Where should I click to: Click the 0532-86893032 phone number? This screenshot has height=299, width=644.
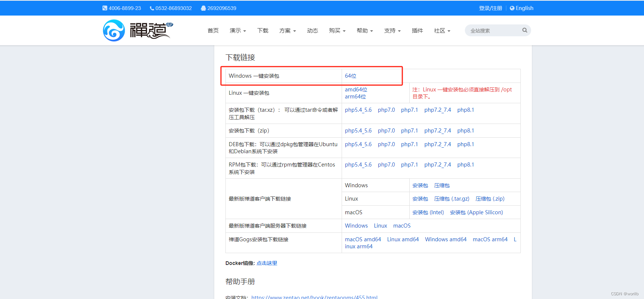[174, 8]
